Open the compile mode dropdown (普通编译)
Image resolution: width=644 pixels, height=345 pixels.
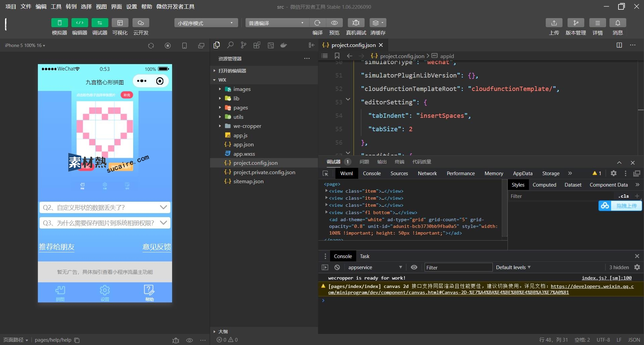(x=277, y=23)
